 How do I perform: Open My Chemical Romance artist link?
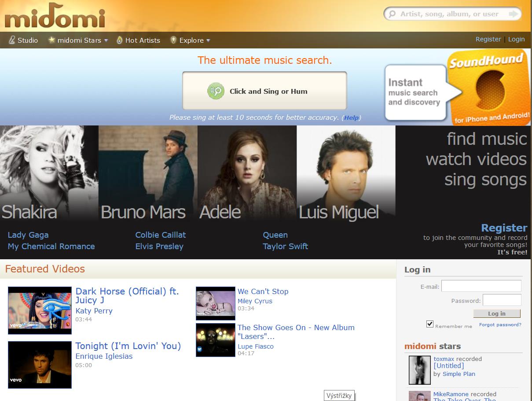51,246
